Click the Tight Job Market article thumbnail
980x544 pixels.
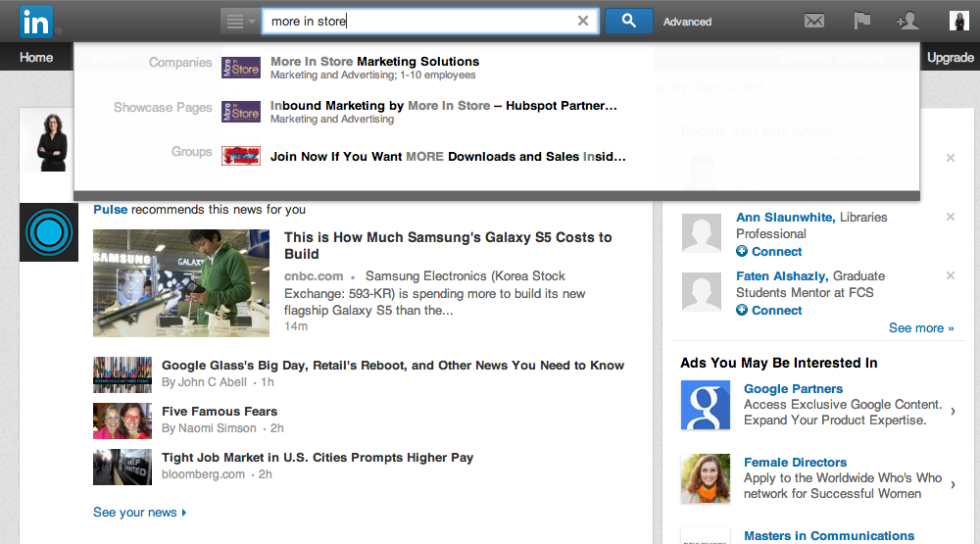122,468
